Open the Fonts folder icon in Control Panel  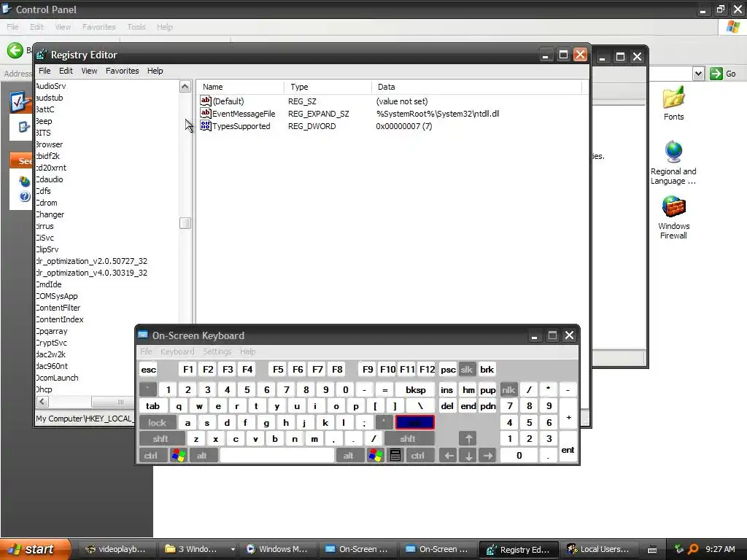[x=673, y=97]
